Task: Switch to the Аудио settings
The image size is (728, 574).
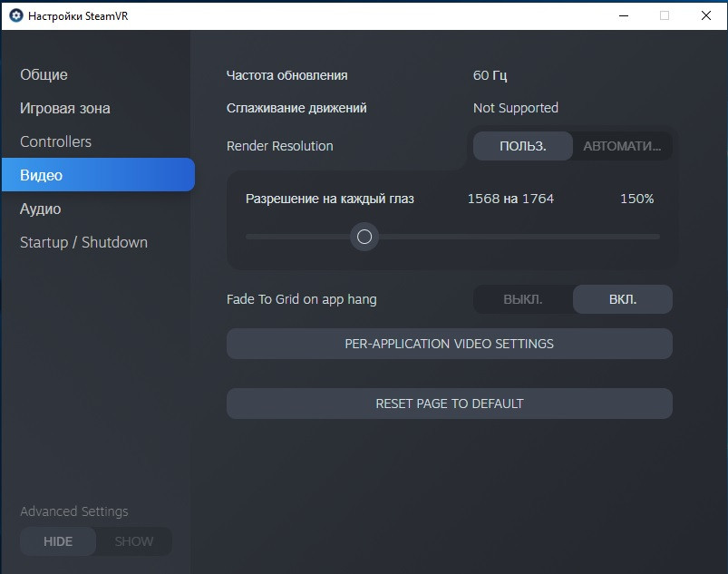Action: pyautogui.click(x=41, y=209)
